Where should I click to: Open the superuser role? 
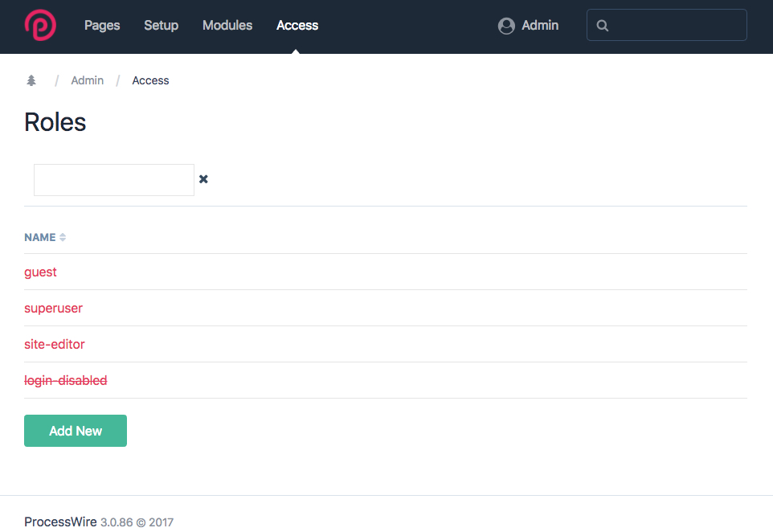[x=53, y=308]
